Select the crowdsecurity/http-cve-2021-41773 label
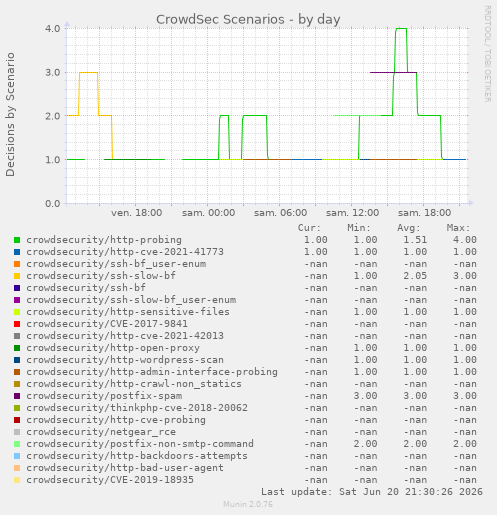Viewport: 497px width, 515px height. coord(125,252)
